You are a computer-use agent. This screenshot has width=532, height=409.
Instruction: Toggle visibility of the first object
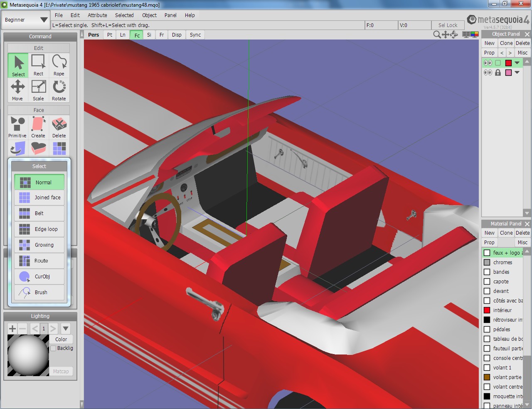(x=488, y=63)
